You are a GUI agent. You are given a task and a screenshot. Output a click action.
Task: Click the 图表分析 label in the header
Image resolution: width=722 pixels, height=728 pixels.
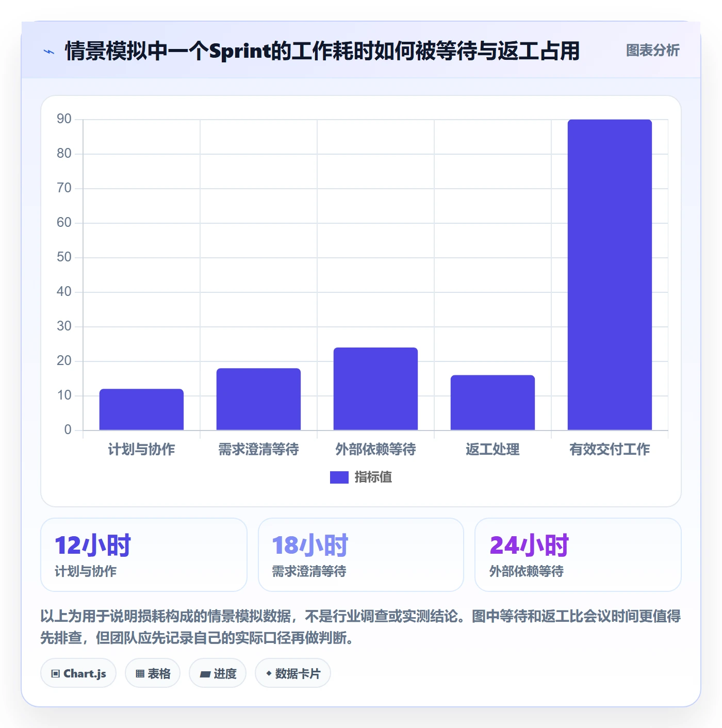pos(652,51)
